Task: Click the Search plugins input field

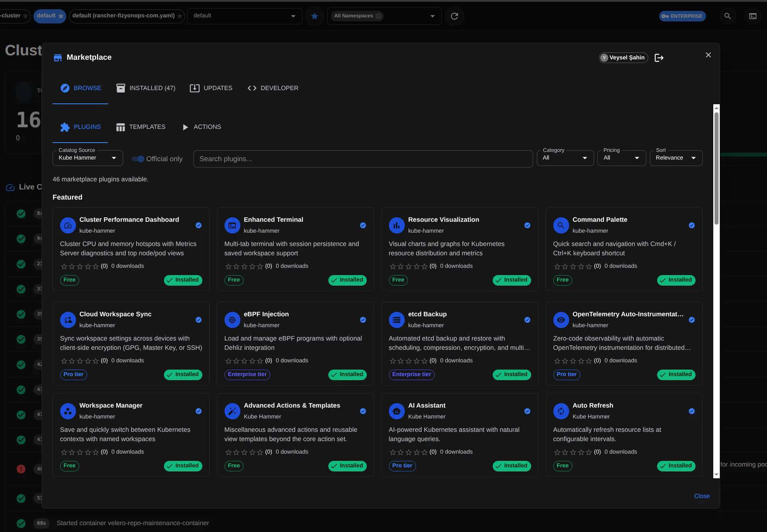Action: [363, 159]
